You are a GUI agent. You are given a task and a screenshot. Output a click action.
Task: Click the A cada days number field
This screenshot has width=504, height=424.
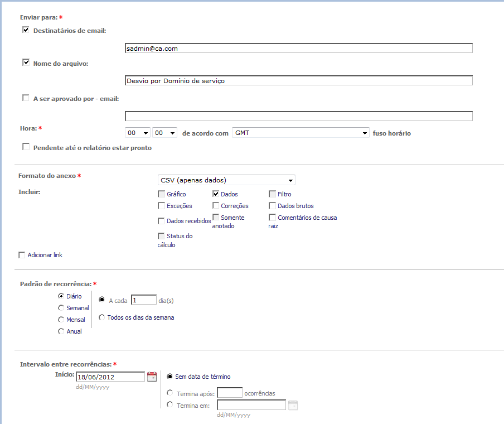(x=143, y=300)
